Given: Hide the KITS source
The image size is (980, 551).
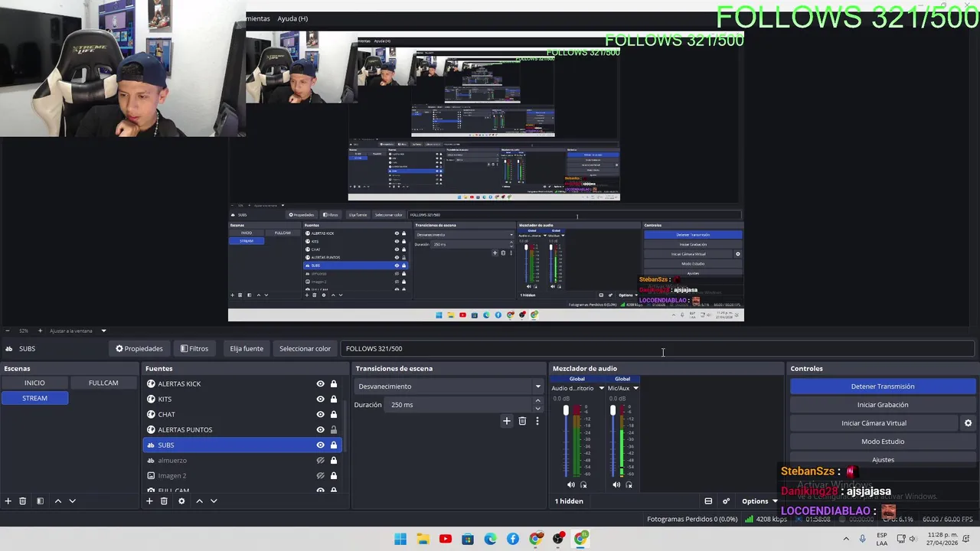Looking at the screenshot, I should (x=320, y=399).
